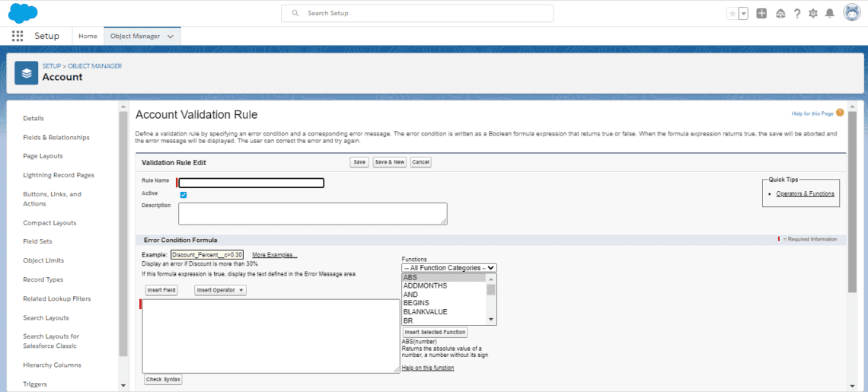This screenshot has width=868, height=392.
Task: Open Help for this Page link
Action: click(x=812, y=113)
